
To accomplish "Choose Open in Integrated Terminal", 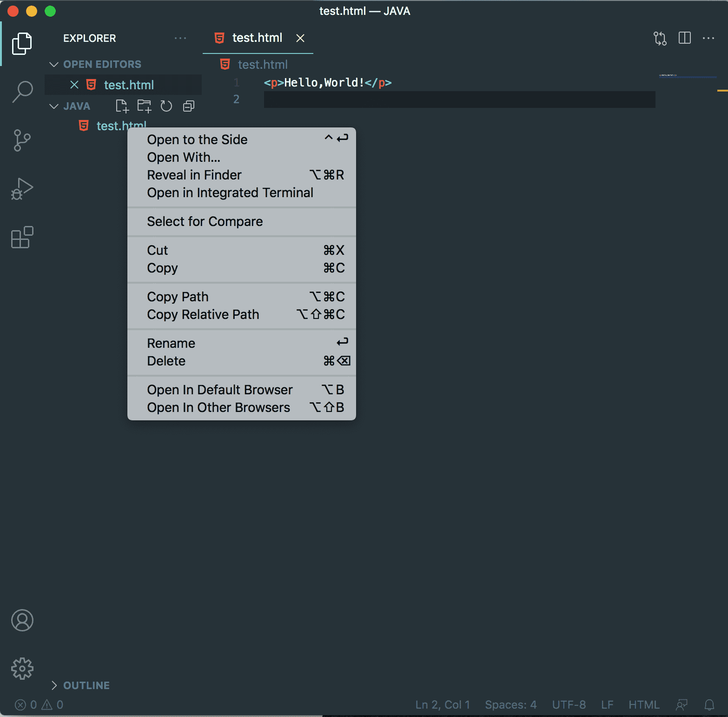I will point(242,193).
